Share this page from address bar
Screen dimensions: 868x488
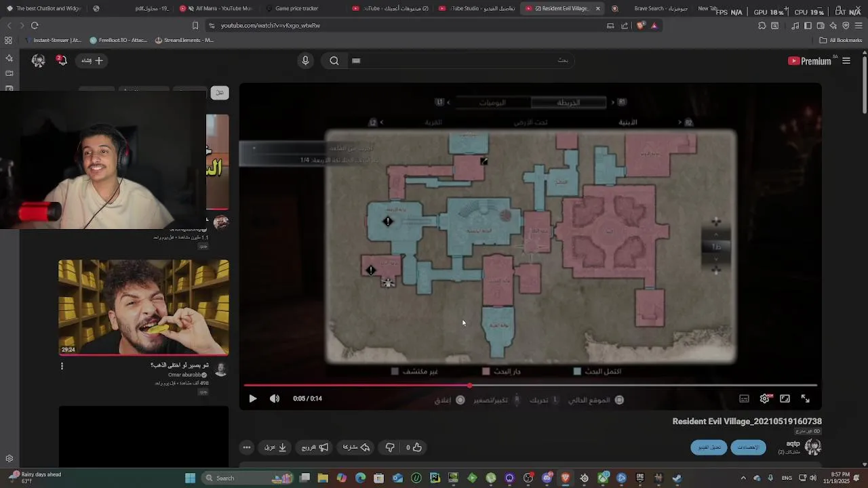point(625,25)
